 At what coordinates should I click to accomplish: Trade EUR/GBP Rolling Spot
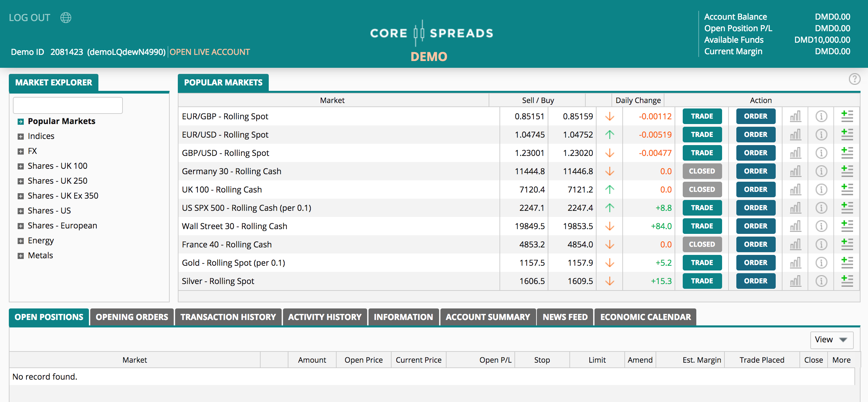pyautogui.click(x=702, y=116)
